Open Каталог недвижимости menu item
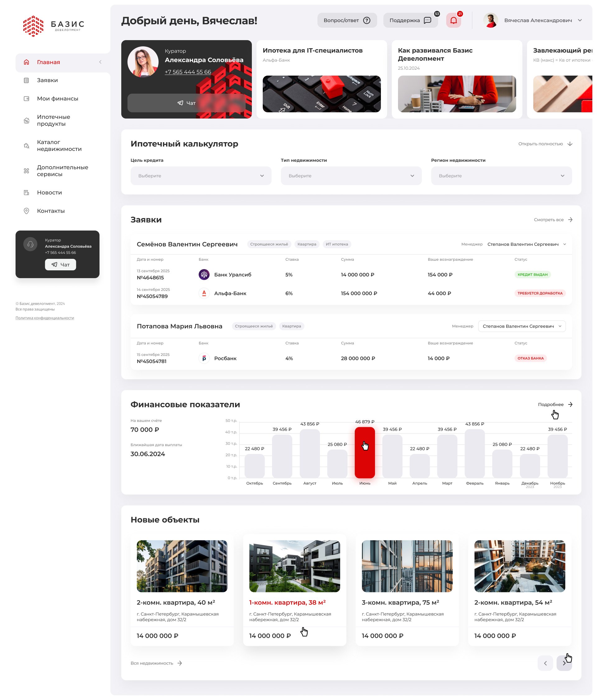Screen dimensions: 597x700 pyautogui.click(x=59, y=146)
